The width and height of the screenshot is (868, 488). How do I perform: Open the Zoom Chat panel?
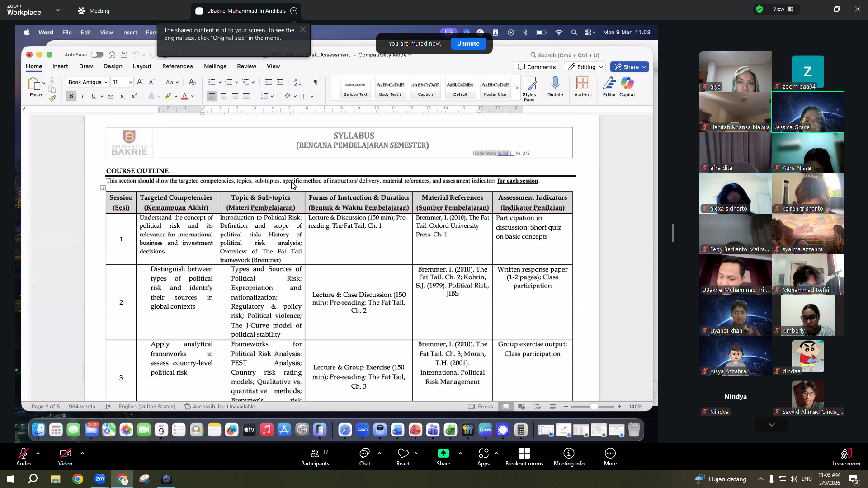pyautogui.click(x=364, y=457)
